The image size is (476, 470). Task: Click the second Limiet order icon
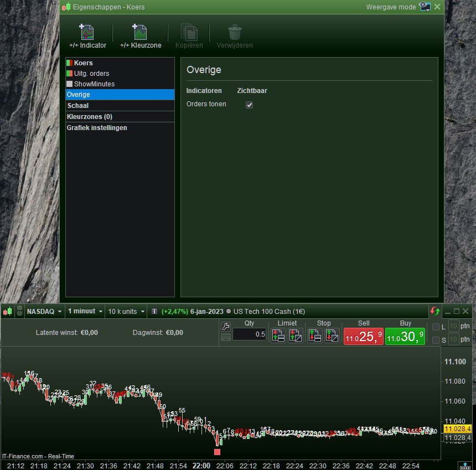(x=296, y=336)
